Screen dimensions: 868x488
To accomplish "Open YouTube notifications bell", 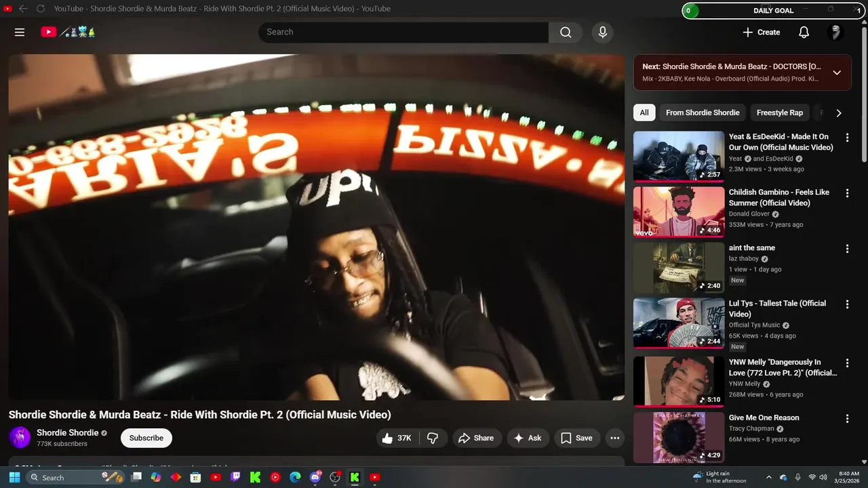I will click(804, 32).
